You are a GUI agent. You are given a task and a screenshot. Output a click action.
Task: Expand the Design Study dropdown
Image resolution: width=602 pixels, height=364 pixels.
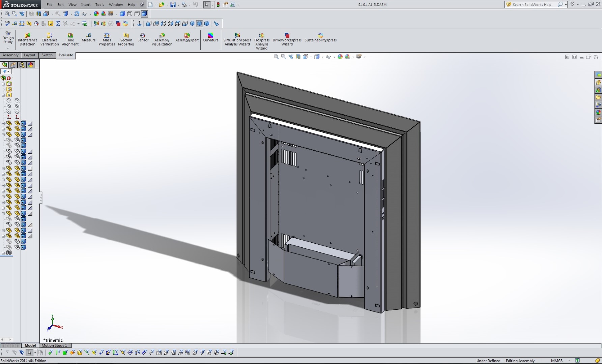pos(8,48)
